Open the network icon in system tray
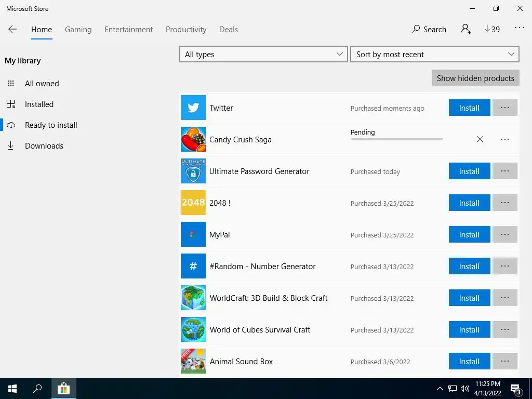This screenshot has width=532, height=399. click(x=453, y=389)
